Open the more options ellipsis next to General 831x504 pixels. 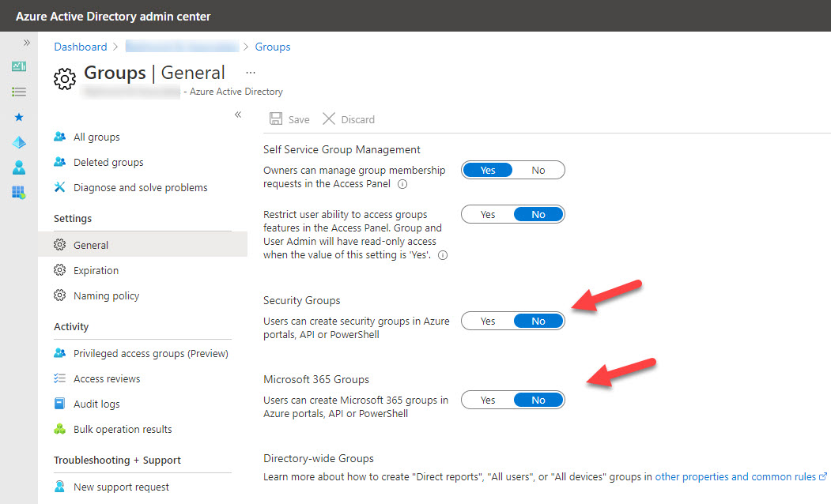pos(251,73)
